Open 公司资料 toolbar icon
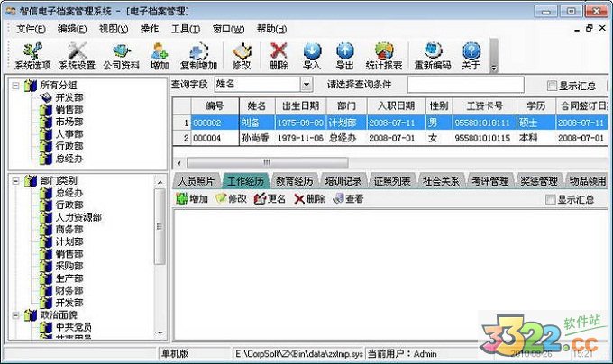Image resolution: width=613 pixels, height=364 pixels. click(x=121, y=56)
